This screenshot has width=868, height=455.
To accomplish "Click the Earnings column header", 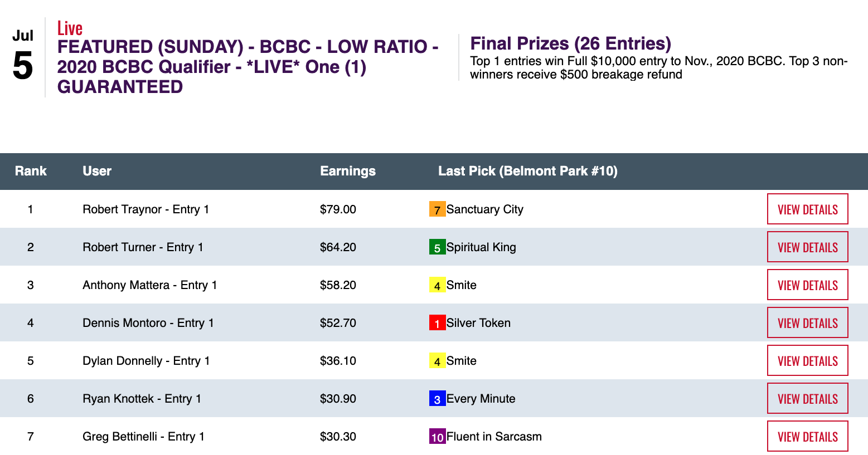I will [x=347, y=171].
